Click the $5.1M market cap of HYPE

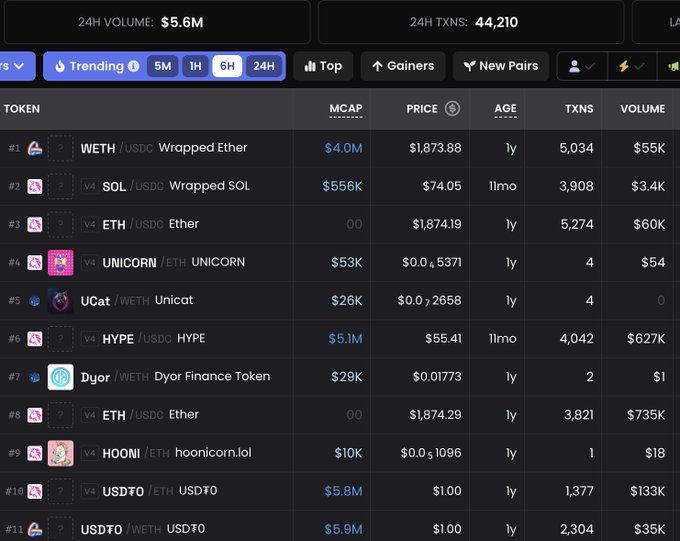pos(345,339)
